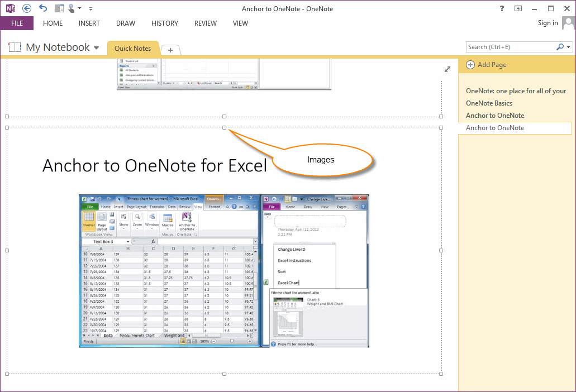Maximize the OneNote window

[x=551, y=8]
